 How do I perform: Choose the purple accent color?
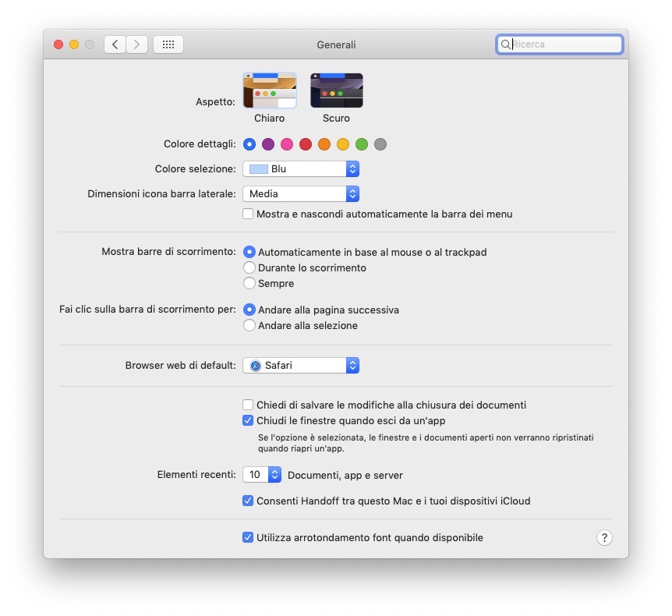tap(268, 144)
